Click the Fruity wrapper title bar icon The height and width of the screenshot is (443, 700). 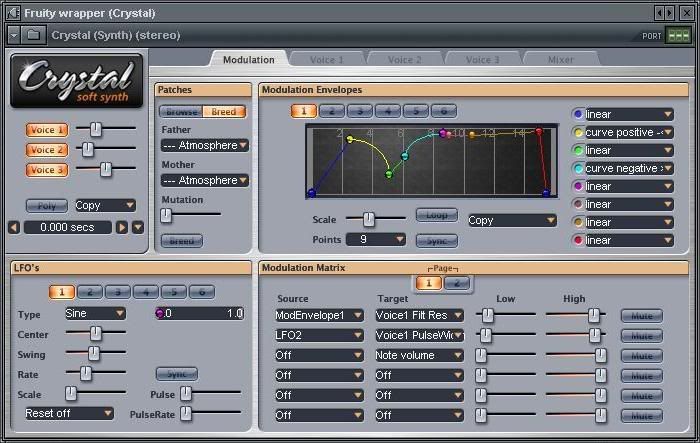(13, 13)
